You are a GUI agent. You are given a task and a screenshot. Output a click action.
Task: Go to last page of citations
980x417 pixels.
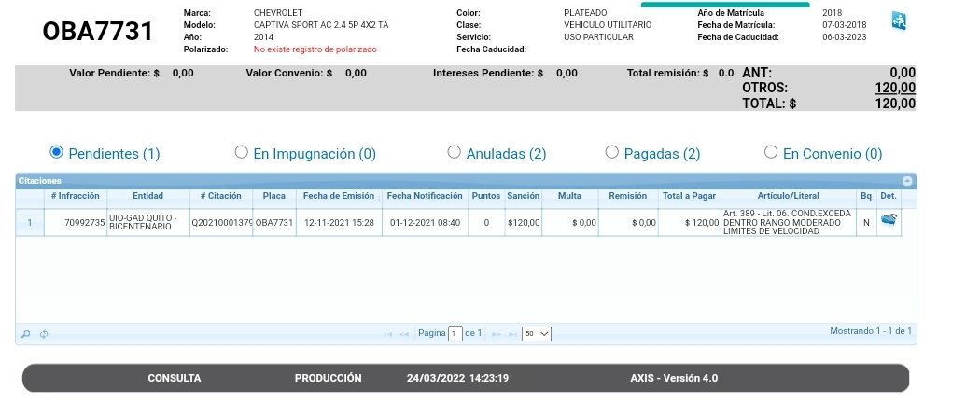(512, 334)
